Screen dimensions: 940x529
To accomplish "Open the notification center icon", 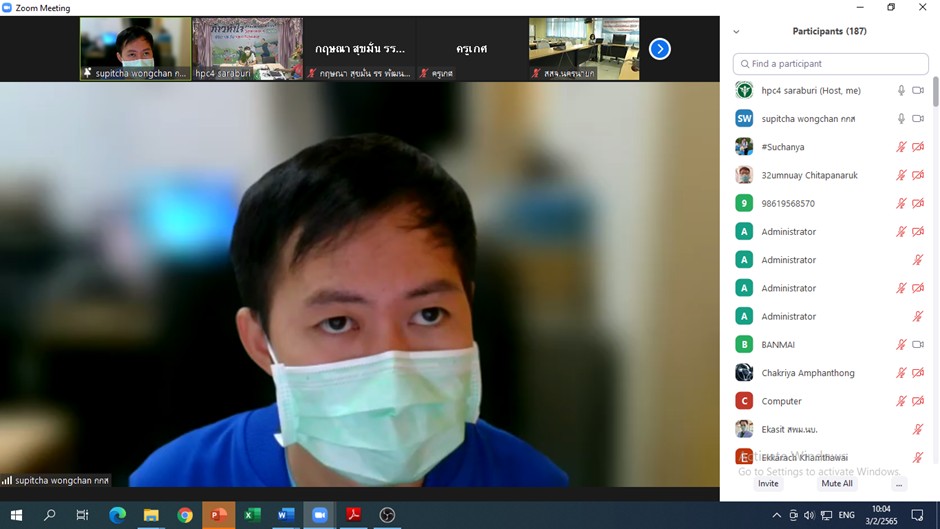I will 917,515.
